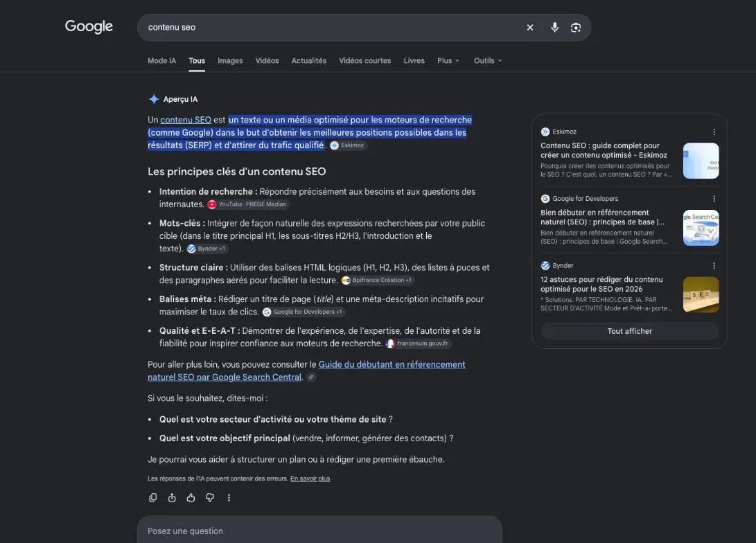Share the AI overview answer

coord(172,498)
